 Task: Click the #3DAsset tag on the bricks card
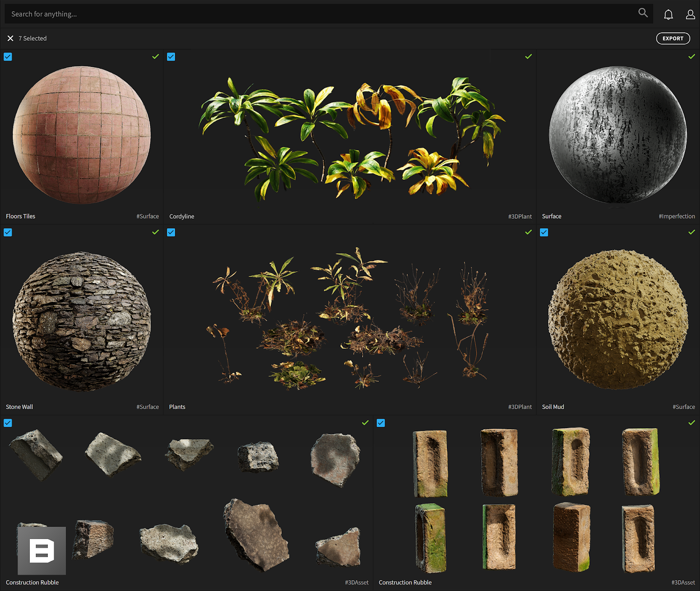683,582
